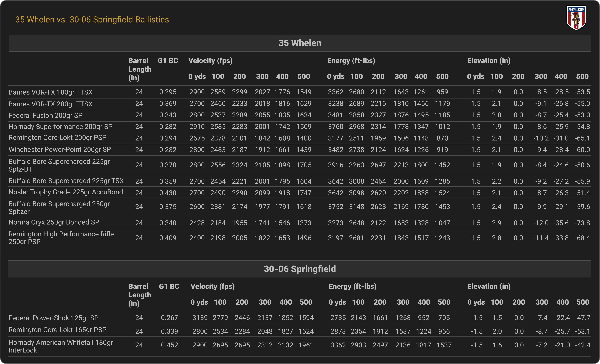The image size is (600, 364).
Task: Select muzzle velocity value 2910
Action: [x=197, y=127]
